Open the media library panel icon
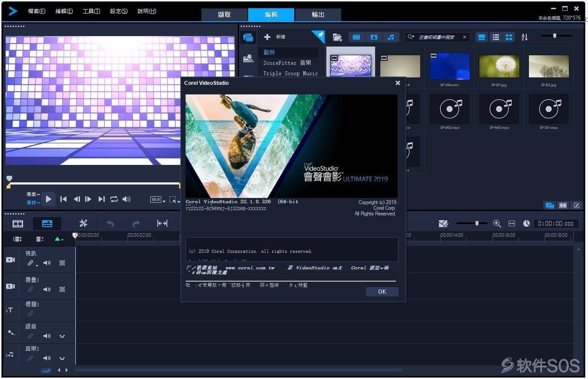 pyautogui.click(x=248, y=37)
